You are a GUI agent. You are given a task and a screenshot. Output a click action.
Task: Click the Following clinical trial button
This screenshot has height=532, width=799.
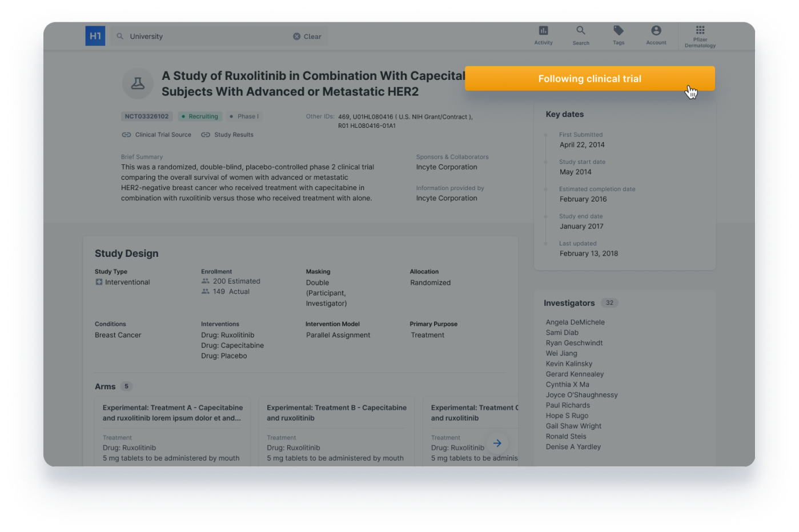click(589, 79)
